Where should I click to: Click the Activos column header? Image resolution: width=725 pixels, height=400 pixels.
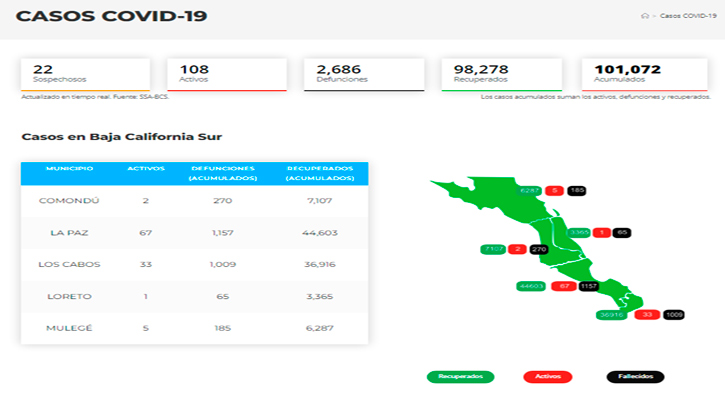(146, 168)
